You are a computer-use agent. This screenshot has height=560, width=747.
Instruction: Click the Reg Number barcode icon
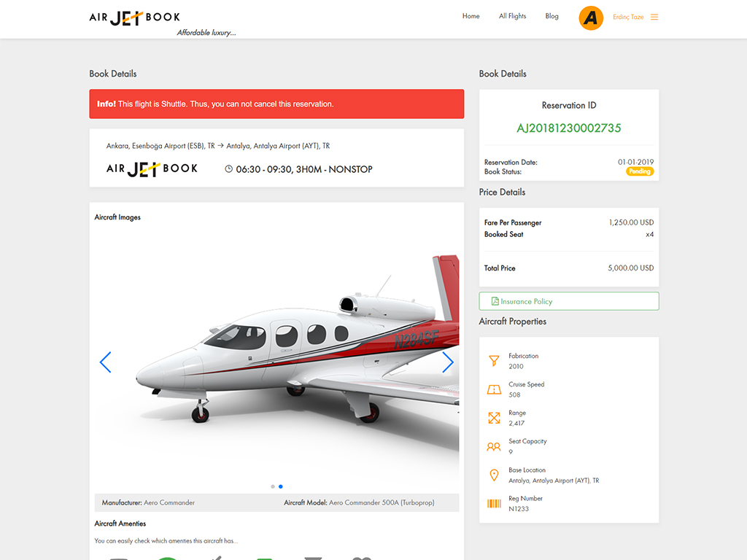tap(494, 503)
